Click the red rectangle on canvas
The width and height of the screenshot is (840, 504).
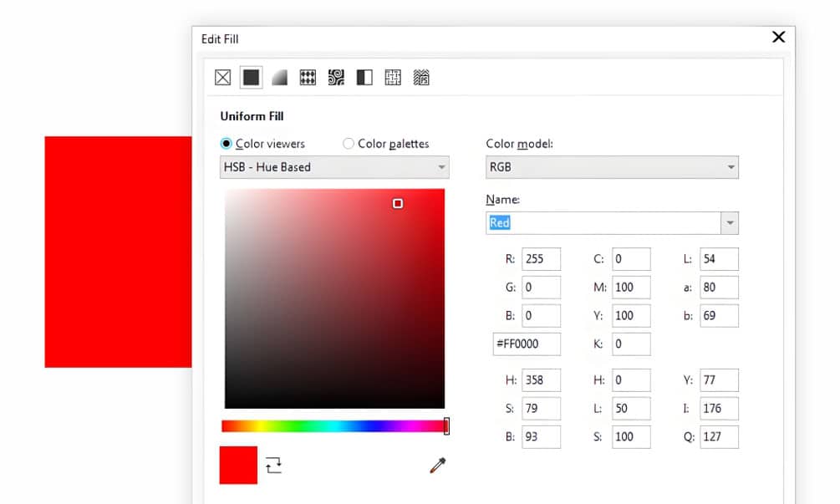click(x=118, y=252)
